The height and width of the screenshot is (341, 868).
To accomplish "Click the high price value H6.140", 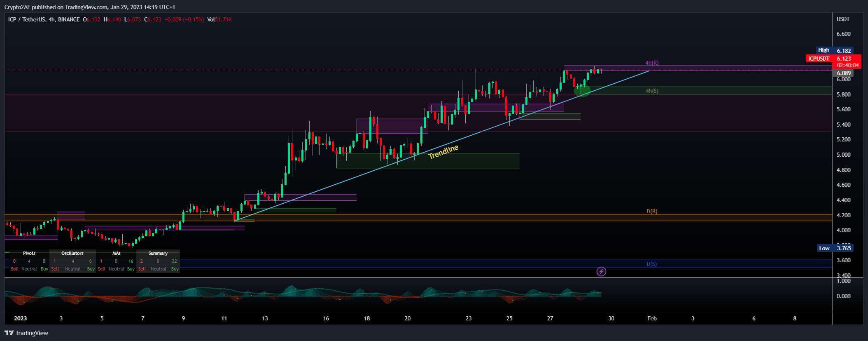I will click(112, 19).
